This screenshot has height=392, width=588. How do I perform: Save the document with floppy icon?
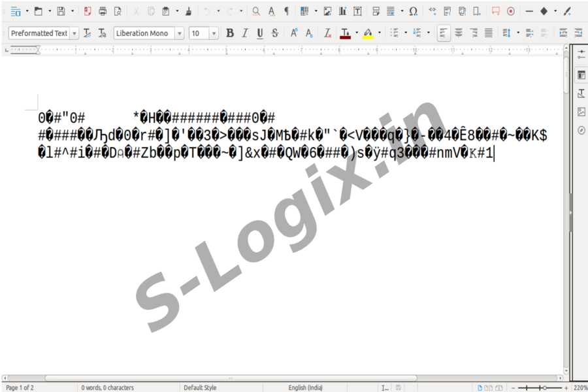(x=61, y=11)
